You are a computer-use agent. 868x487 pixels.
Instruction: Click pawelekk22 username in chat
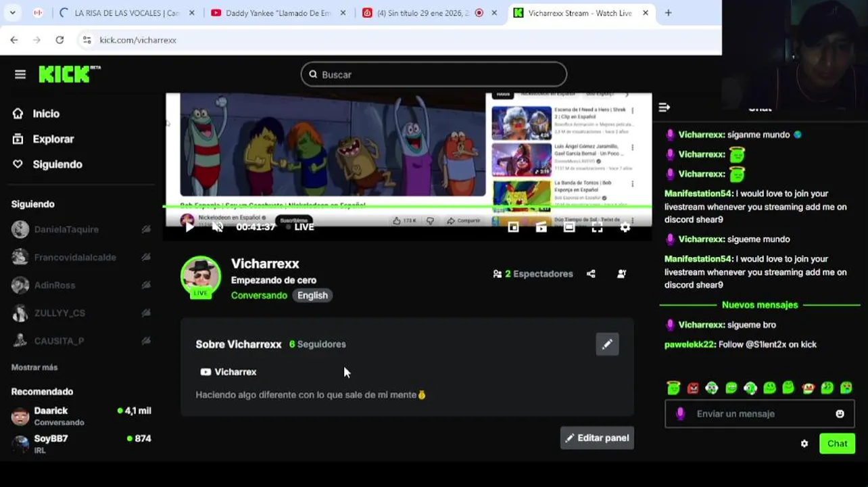tap(690, 344)
